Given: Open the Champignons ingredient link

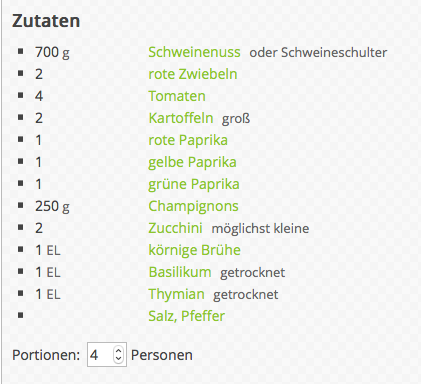Looking at the screenshot, I should click(193, 206).
